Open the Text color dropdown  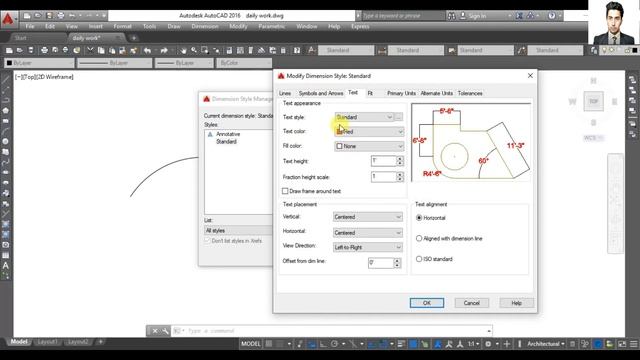pos(369,131)
